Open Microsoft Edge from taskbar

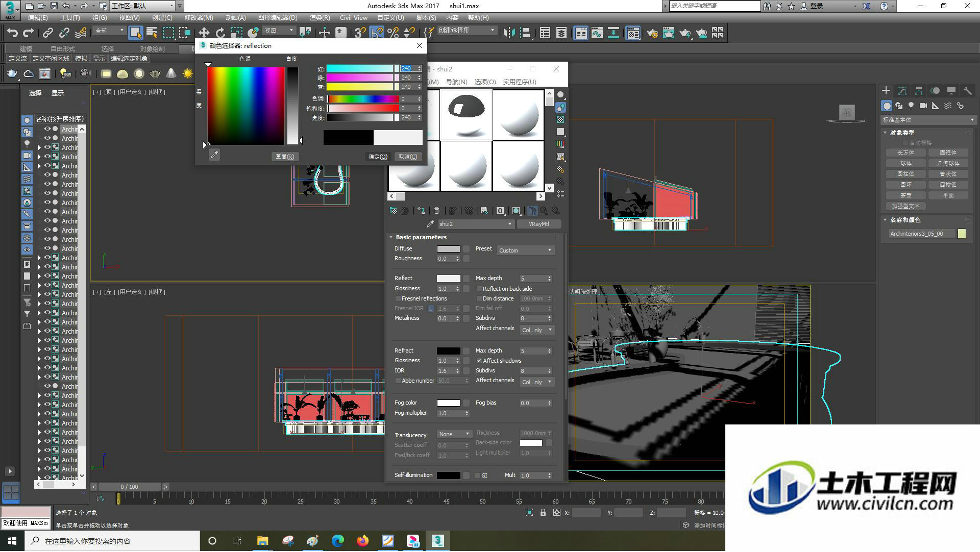click(337, 541)
